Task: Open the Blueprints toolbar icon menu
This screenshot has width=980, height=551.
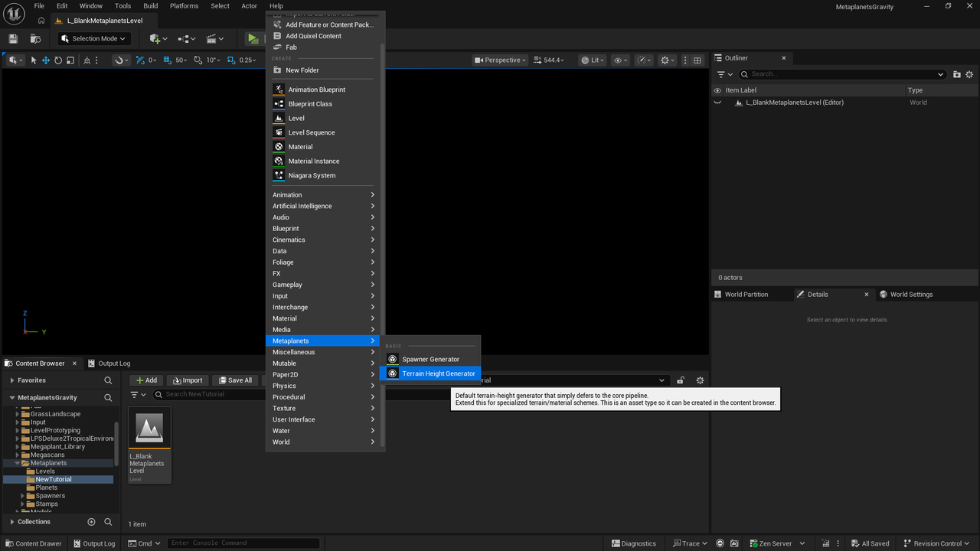Action: 187,38
